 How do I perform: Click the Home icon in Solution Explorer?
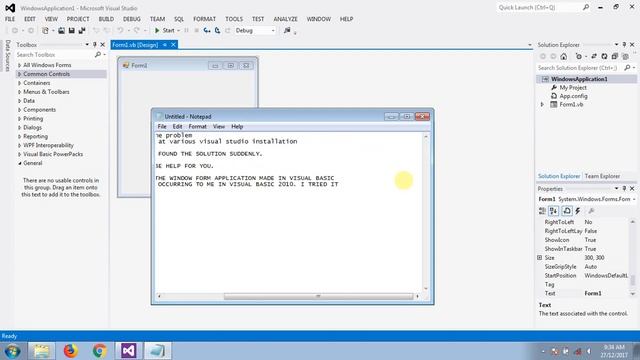click(564, 56)
